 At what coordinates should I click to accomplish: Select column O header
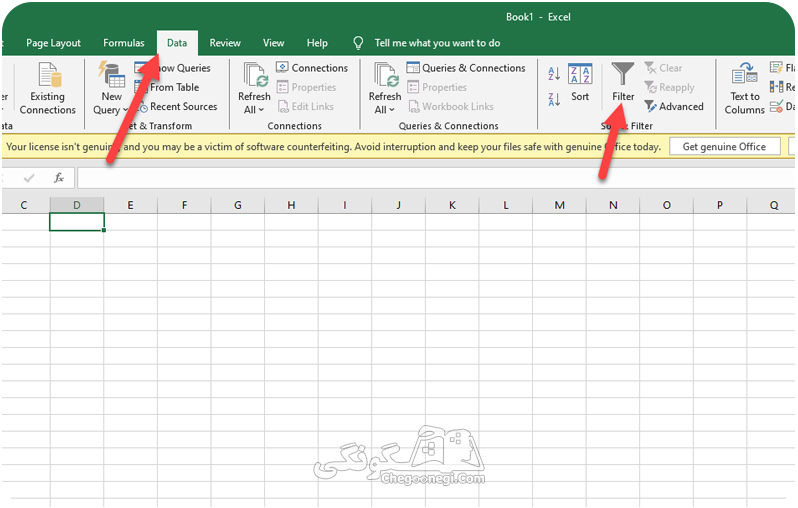pyautogui.click(x=666, y=205)
